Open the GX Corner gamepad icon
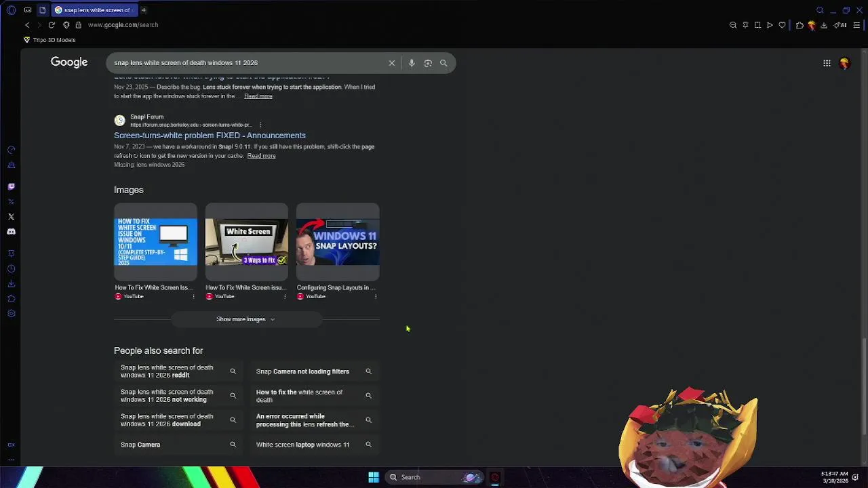Image resolution: width=868 pixels, height=488 pixels. 28,10
